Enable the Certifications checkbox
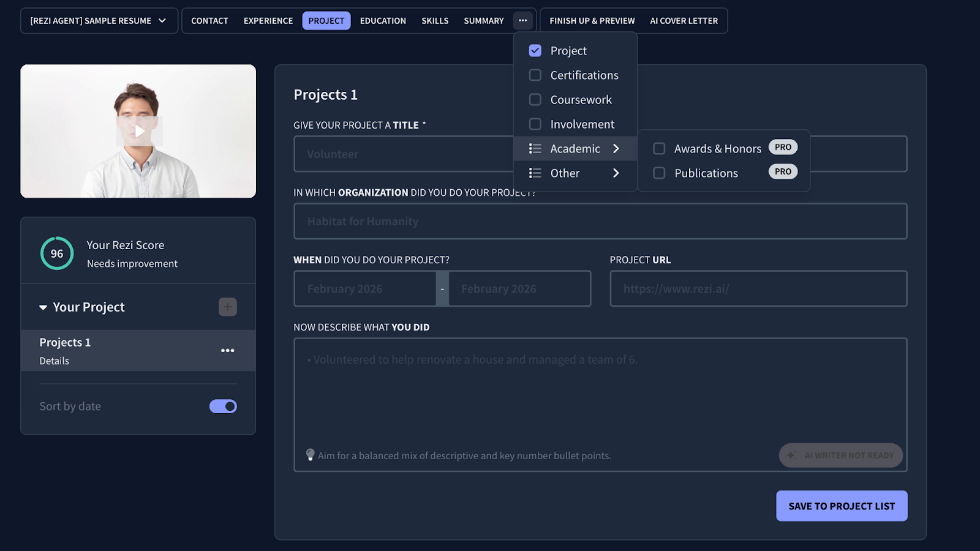Viewport: 980px width, 551px height. pos(535,75)
